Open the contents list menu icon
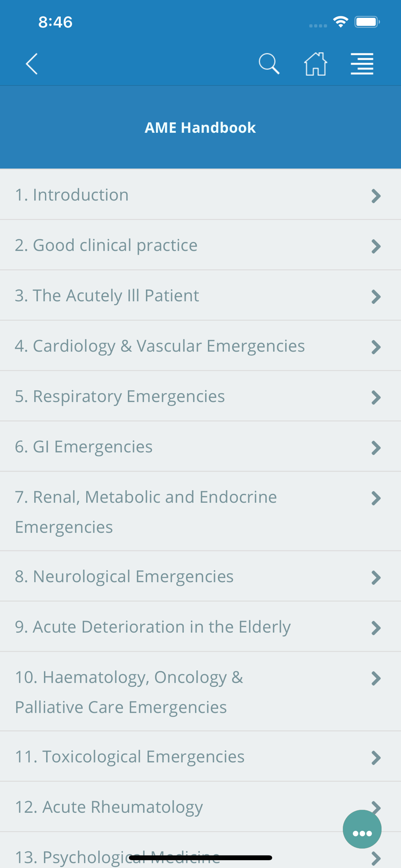The image size is (401, 868). 362,64
